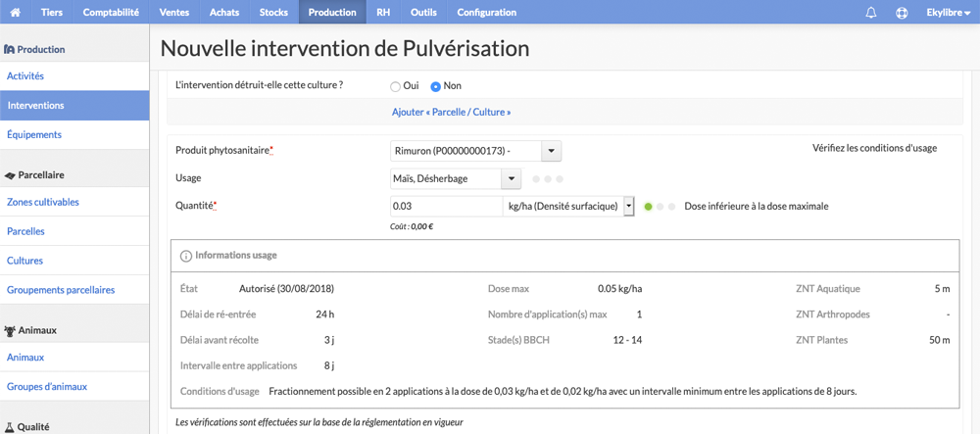Click the ZNT Plantes value 50 m
Image resolution: width=980 pixels, height=434 pixels.
click(940, 340)
